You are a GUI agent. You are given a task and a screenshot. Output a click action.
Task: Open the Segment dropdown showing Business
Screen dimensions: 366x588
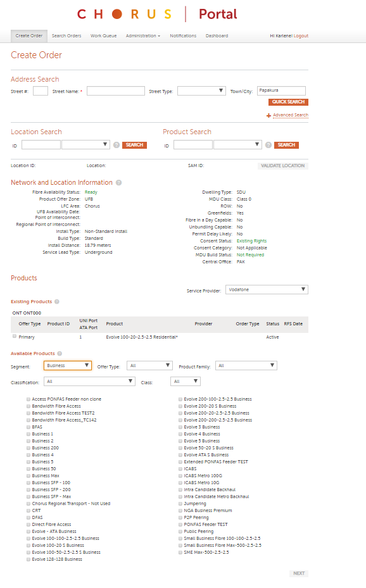tap(68, 366)
